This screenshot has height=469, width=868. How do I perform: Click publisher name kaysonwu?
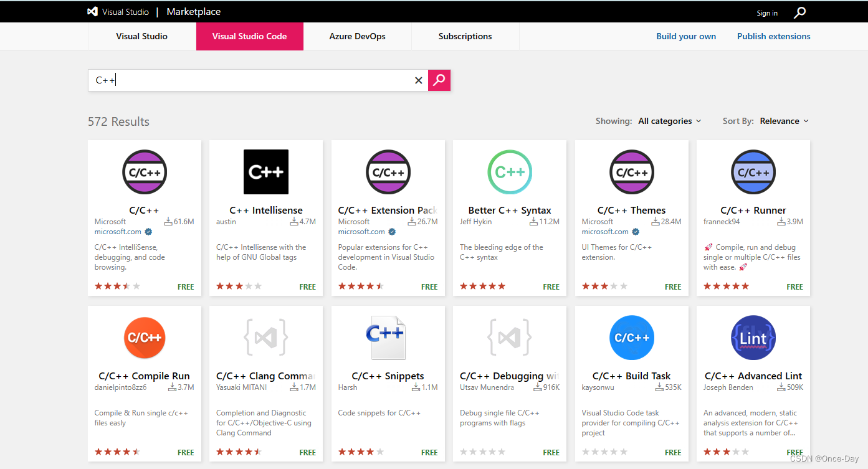[x=597, y=387]
